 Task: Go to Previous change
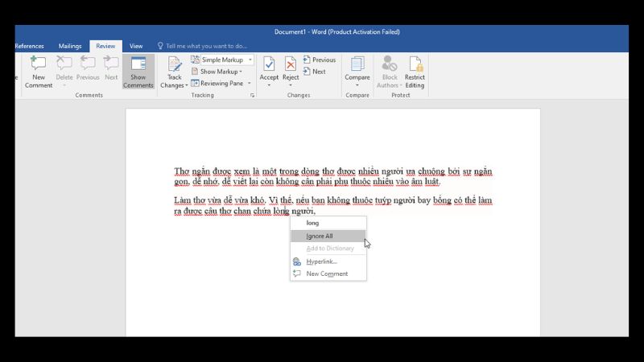[319, 60]
